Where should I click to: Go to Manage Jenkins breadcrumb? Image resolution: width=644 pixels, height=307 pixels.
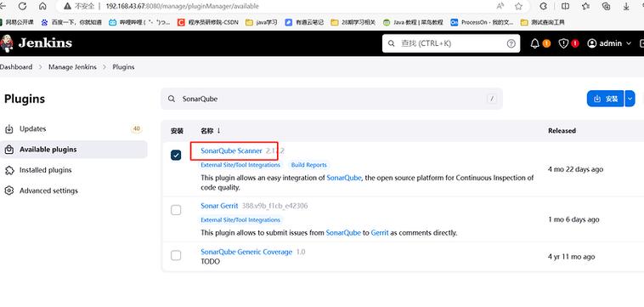[x=73, y=67]
